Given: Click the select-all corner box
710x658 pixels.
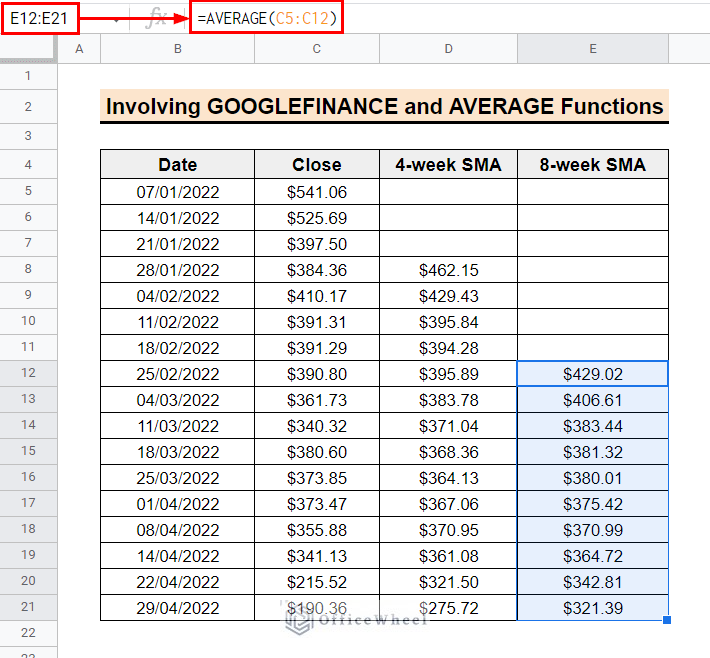Looking at the screenshot, I should tap(29, 49).
